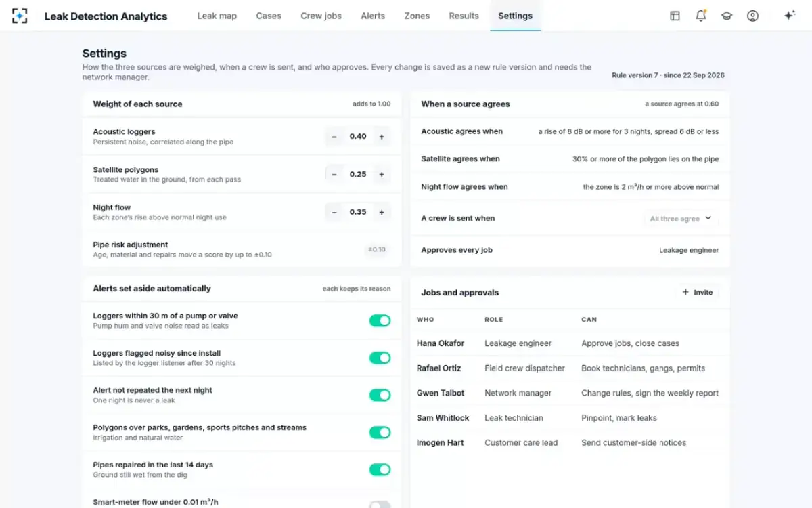Click the Night flow weight value 0.35
The height and width of the screenshot is (508, 812).
358,213
